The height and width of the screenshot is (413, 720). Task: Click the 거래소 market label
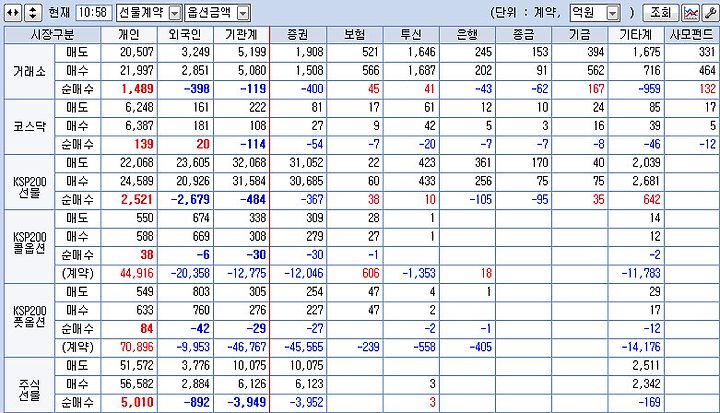point(29,71)
